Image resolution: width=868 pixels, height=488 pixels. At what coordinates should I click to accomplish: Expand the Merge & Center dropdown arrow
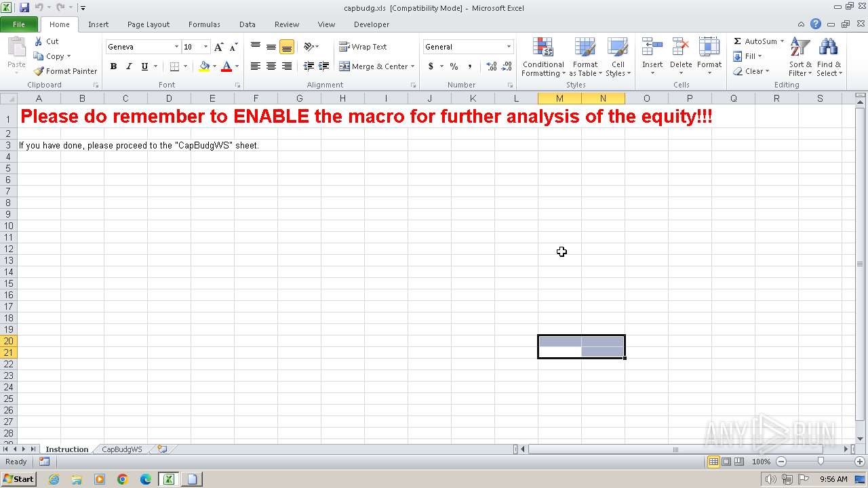[413, 66]
